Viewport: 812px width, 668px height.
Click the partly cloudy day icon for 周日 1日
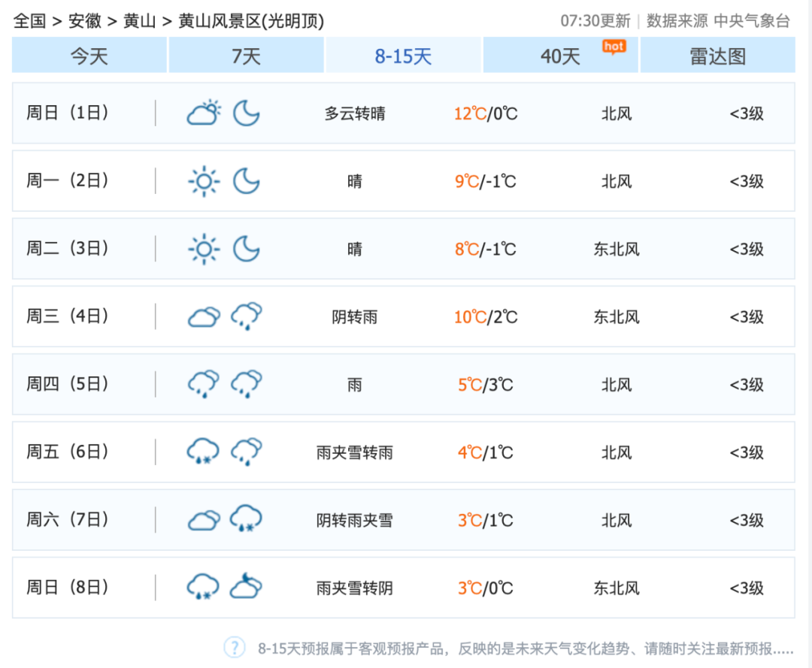click(204, 113)
